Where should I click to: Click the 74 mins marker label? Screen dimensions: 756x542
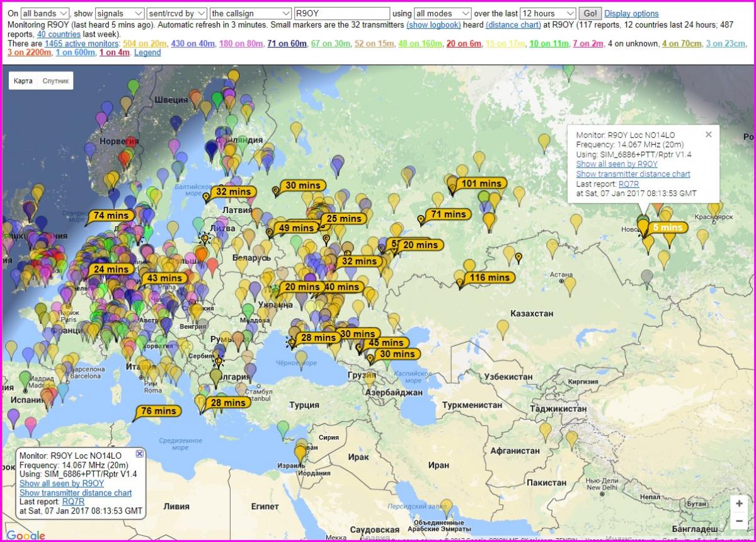[112, 215]
